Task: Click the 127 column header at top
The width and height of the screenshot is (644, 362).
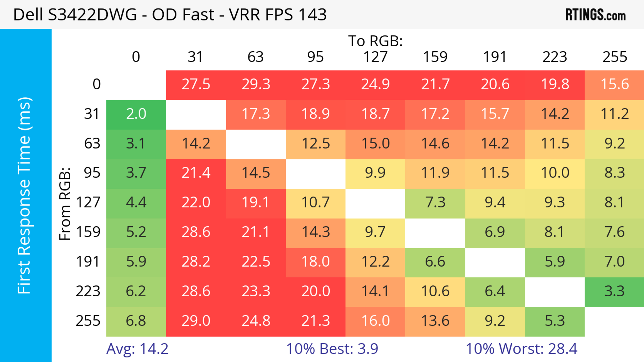Action: tap(375, 57)
